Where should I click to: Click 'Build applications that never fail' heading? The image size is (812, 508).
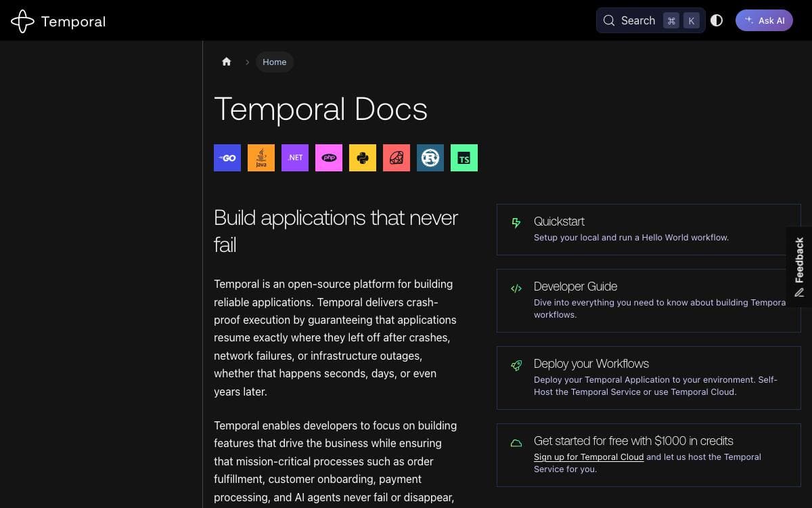point(336,231)
